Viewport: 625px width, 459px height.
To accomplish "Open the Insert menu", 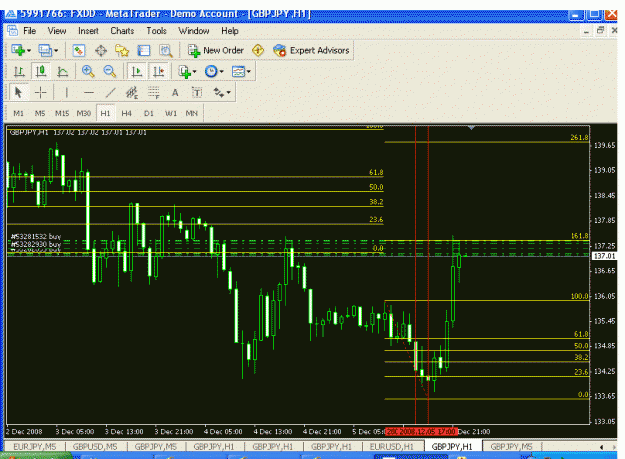I will pos(88,31).
